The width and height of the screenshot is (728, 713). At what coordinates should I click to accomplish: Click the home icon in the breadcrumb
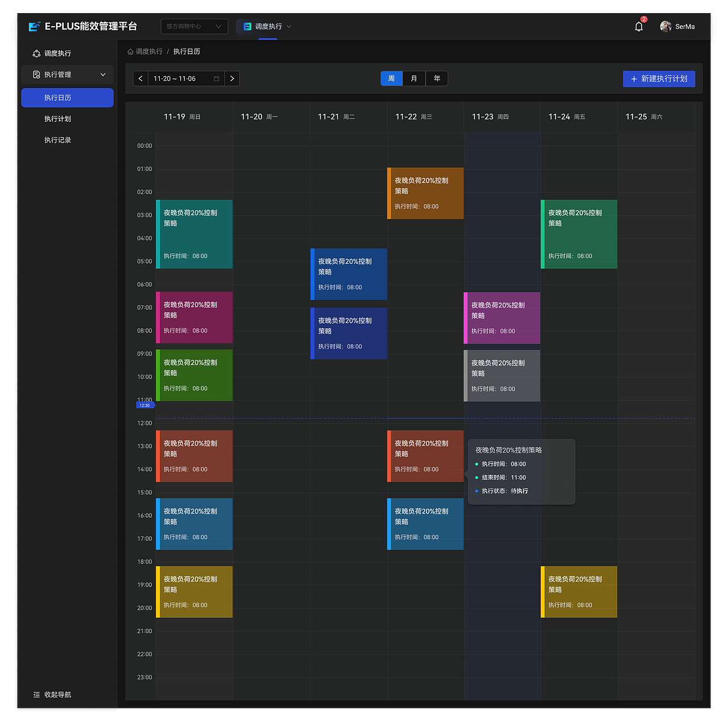point(130,51)
